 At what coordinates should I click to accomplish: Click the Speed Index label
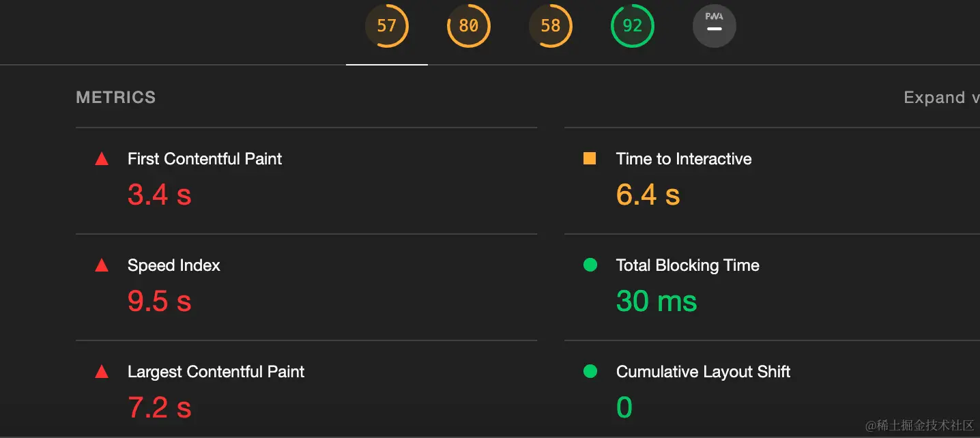(174, 265)
